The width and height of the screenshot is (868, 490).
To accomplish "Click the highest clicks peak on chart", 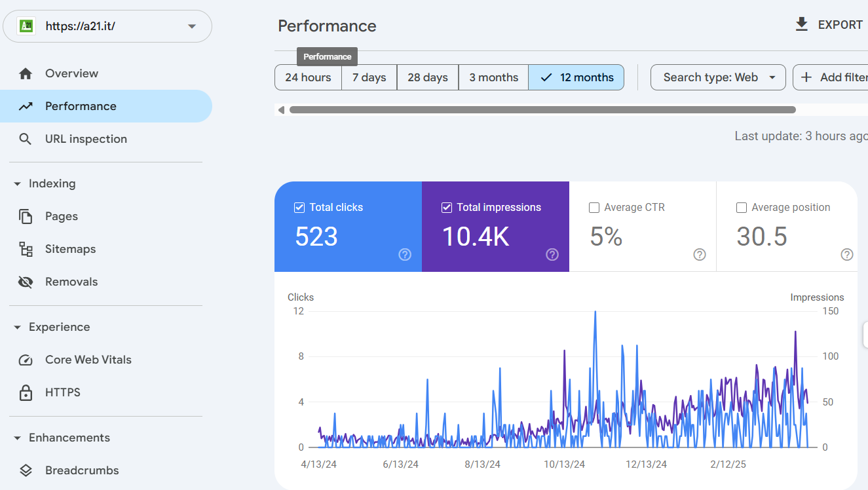I will click(595, 312).
